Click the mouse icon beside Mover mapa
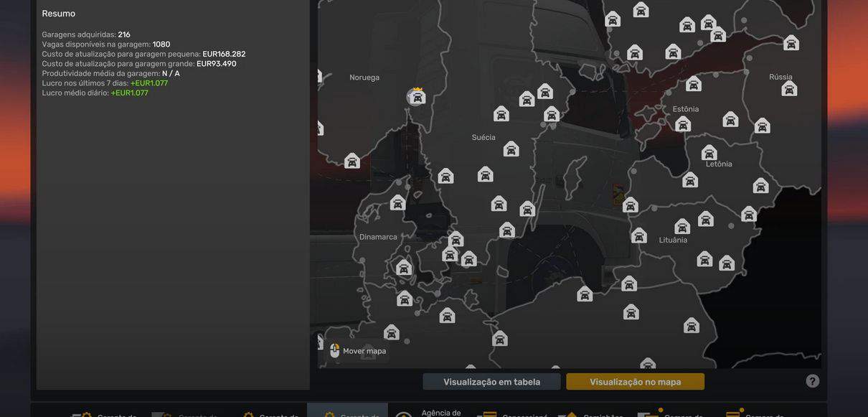 334,351
